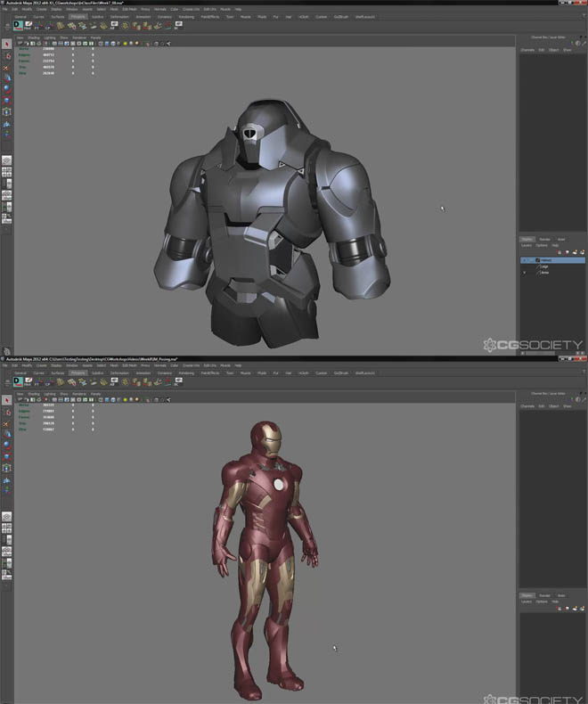Switch top window to four-view layout icon
Image resolution: width=588 pixels, height=704 pixels.
(x=6, y=172)
